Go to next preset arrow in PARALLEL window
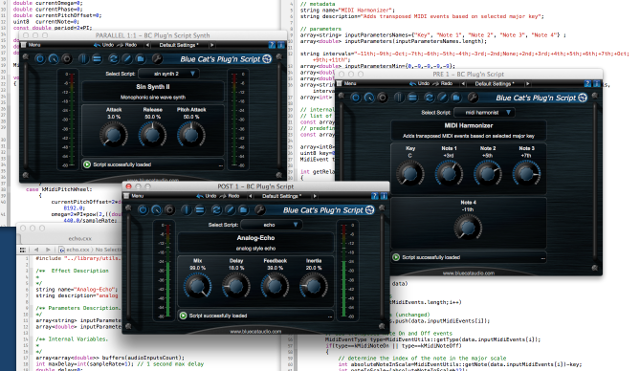The image size is (640, 371). click(x=211, y=45)
